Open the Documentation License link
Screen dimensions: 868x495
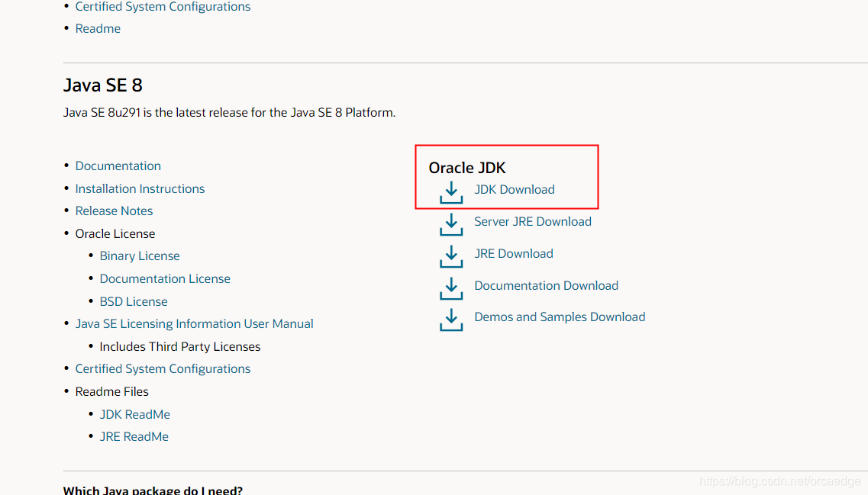[165, 278]
